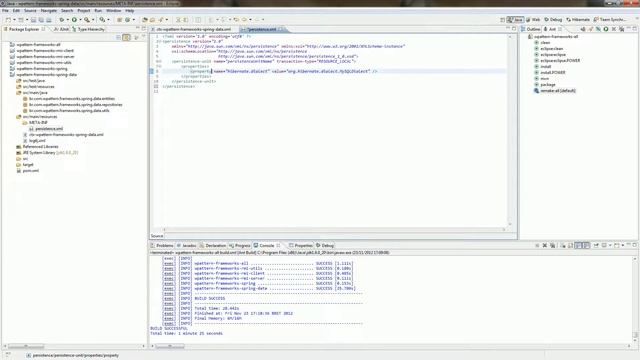Open the File menu
Image resolution: width=640 pixels, height=360 pixels.
coord(5,11)
